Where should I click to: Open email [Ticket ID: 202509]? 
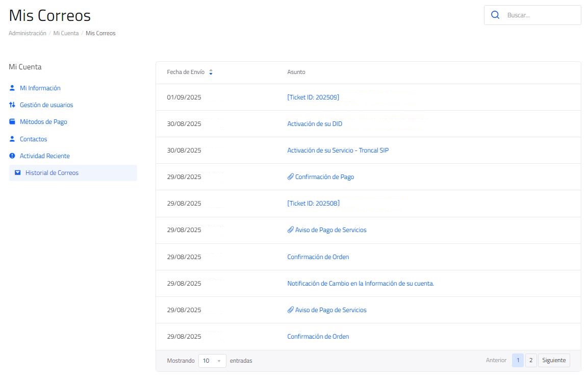pyautogui.click(x=313, y=97)
